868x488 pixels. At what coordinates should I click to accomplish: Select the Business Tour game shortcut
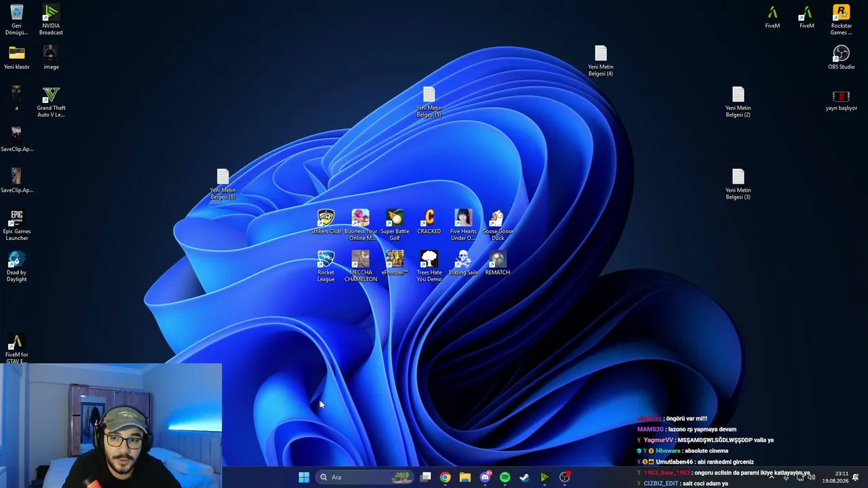click(360, 226)
